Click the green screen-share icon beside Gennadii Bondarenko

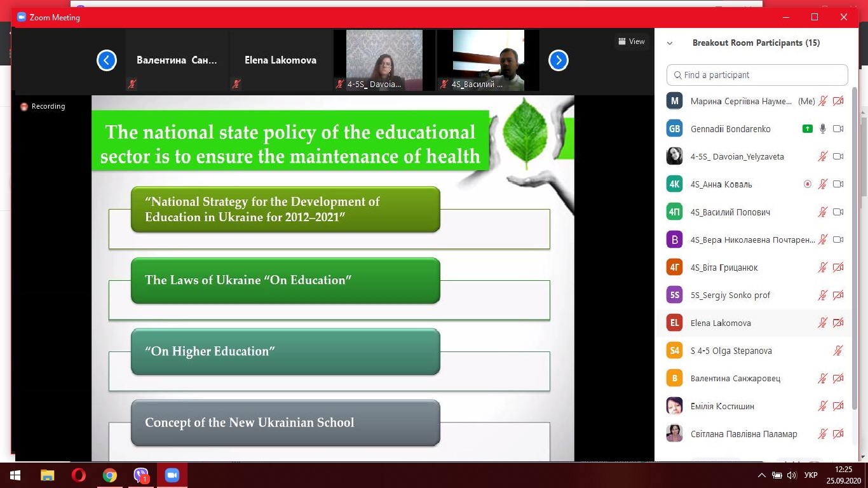(807, 129)
